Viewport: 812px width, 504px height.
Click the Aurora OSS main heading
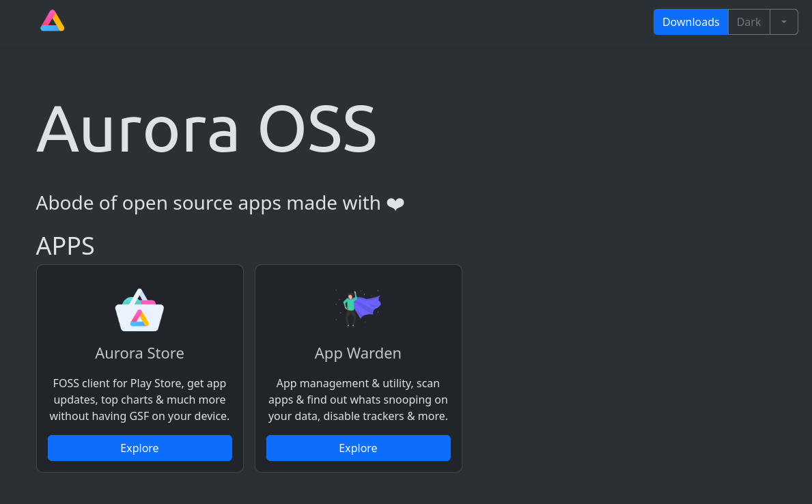[x=206, y=129]
